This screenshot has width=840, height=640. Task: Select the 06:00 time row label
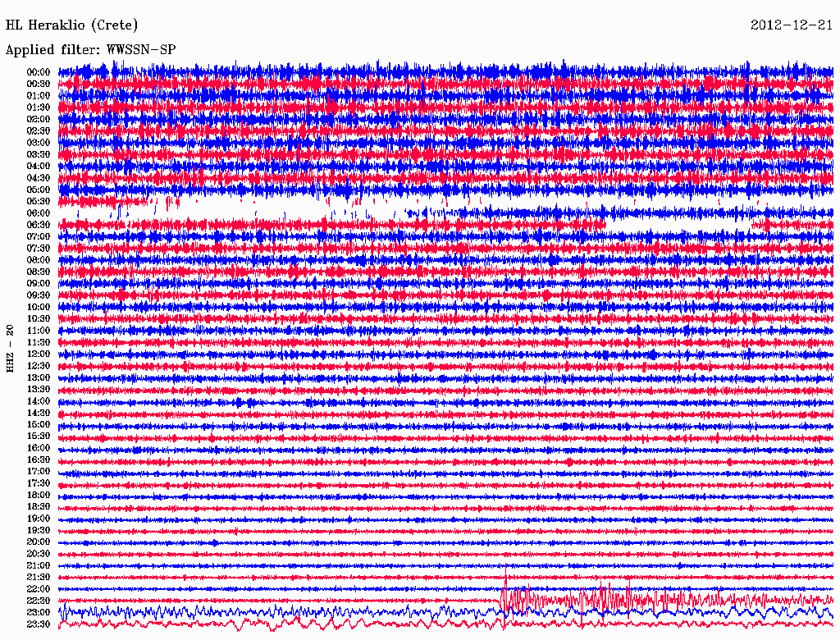click(39, 213)
